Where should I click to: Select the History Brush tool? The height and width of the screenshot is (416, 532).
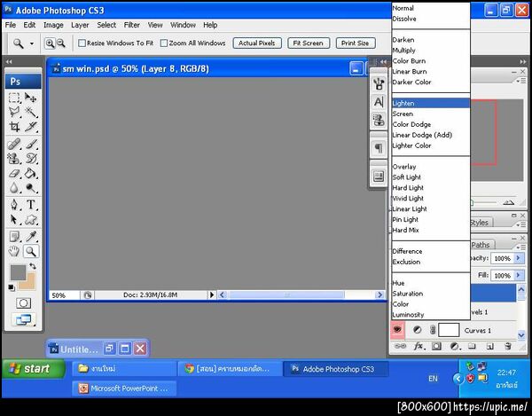[31, 159]
